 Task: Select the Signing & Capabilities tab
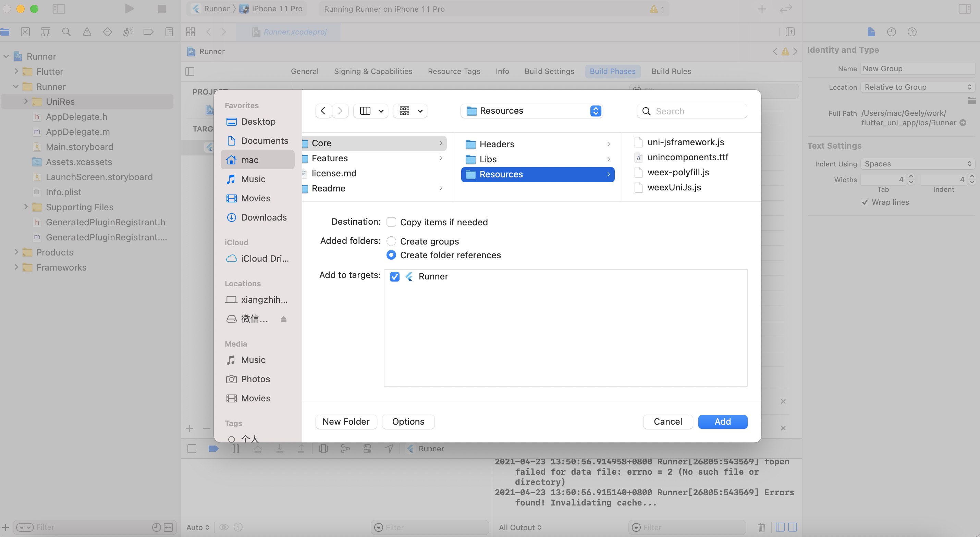[x=373, y=71]
